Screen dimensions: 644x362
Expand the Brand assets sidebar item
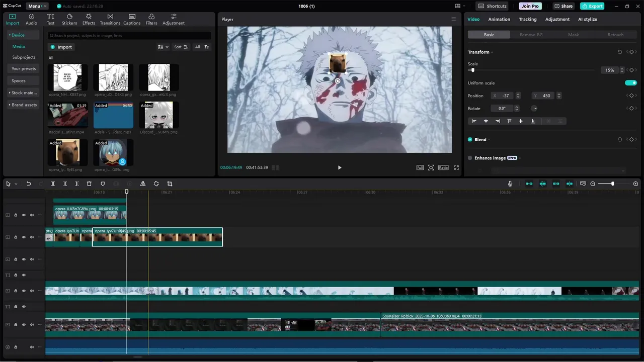pos(23,105)
